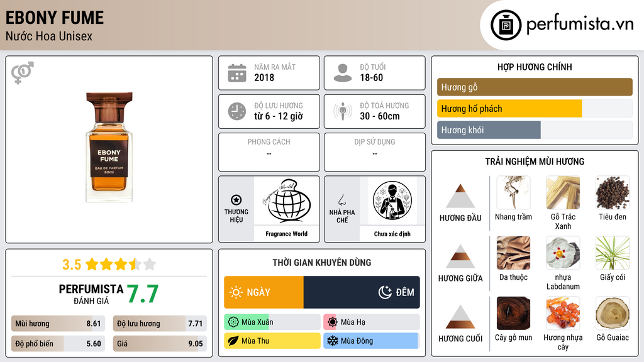Select the Gỗ Trắc Xanh note image
644x362 pixels.
click(x=563, y=193)
